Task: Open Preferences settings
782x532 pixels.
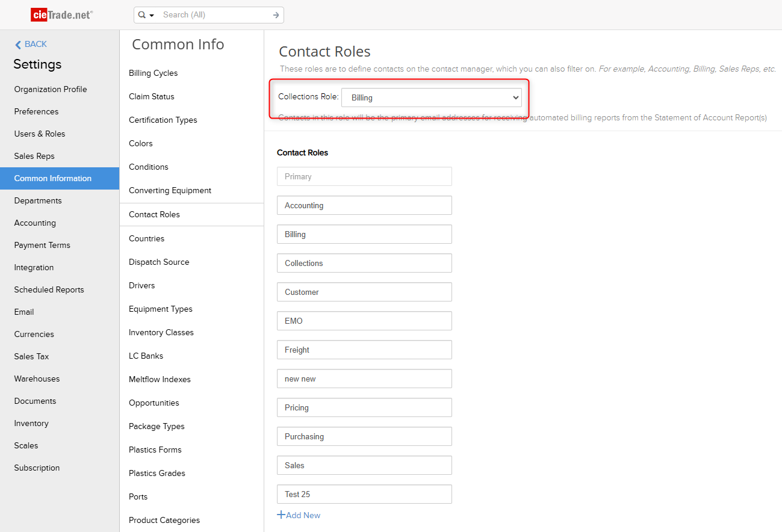Action: click(36, 111)
